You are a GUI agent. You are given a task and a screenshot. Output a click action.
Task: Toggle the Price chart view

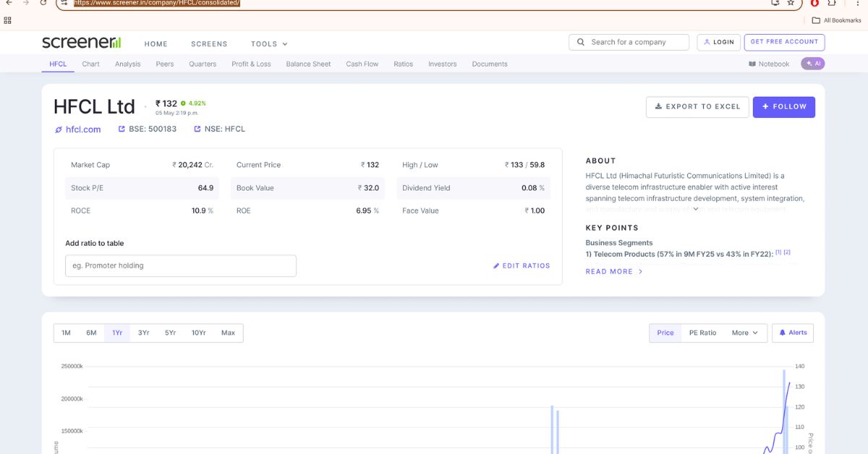click(x=665, y=333)
